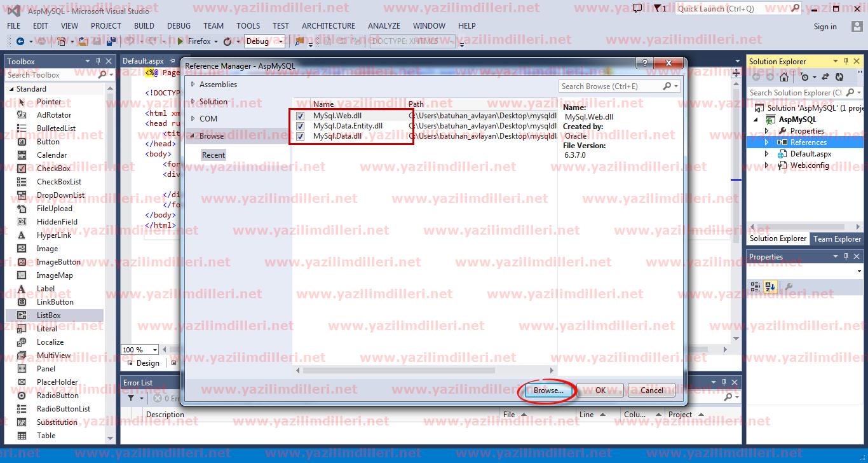Open the FILE menu
This screenshot has width=868, height=463.
[x=13, y=26]
